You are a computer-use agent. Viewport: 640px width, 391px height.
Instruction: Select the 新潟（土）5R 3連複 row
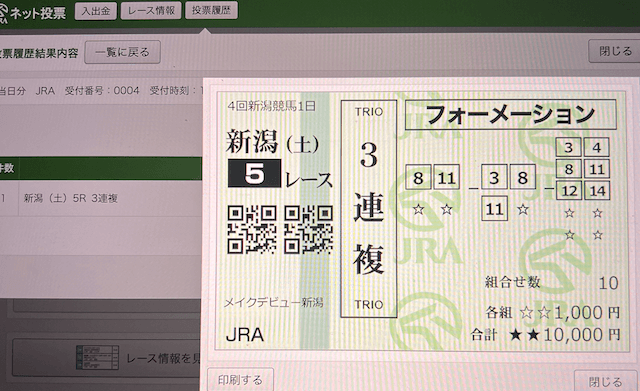point(100,198)
